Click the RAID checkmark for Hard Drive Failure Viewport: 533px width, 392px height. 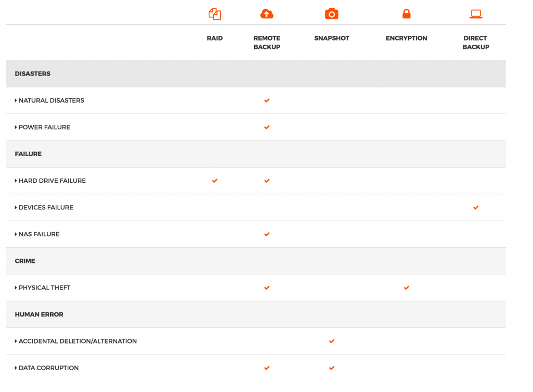tap(214, 181)
